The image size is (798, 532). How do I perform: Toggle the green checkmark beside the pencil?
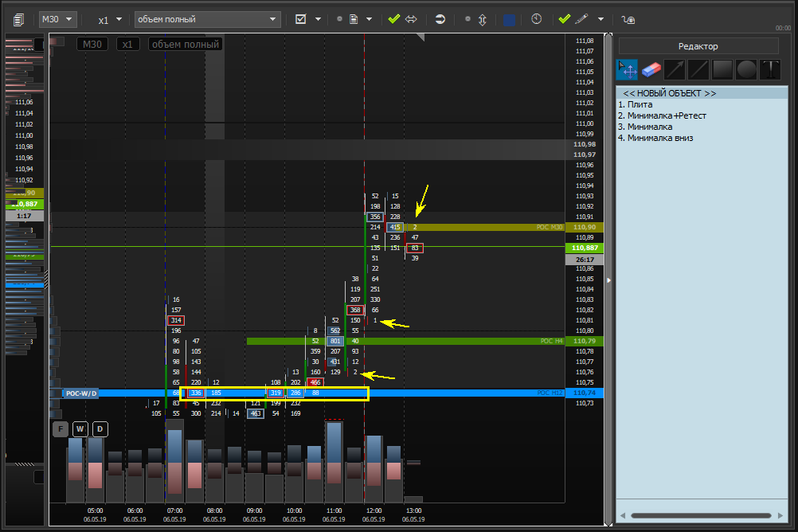point(565,19)
